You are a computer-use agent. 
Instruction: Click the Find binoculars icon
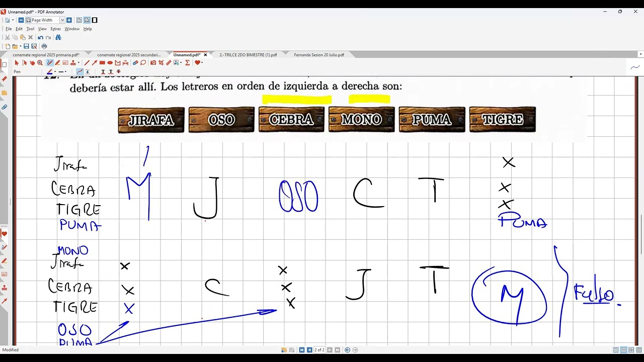pyautogui.click(x=58, y=37)
